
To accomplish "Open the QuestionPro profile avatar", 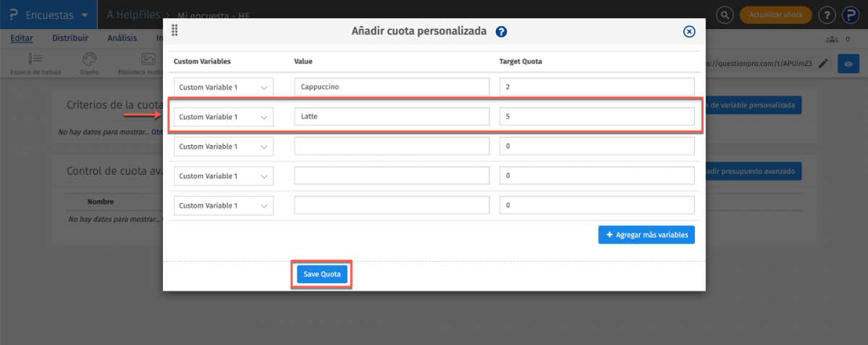I will 851,14.
